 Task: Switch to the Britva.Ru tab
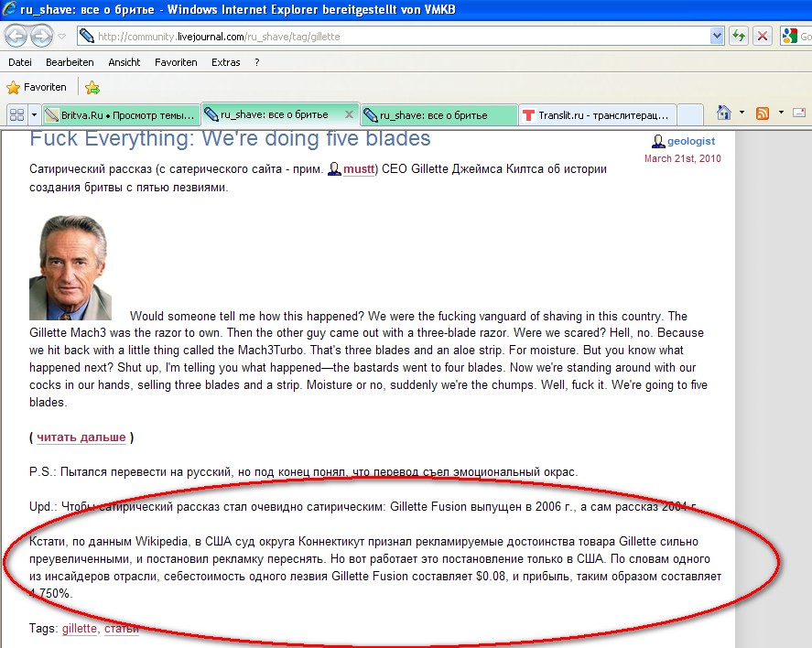[121, 115]
